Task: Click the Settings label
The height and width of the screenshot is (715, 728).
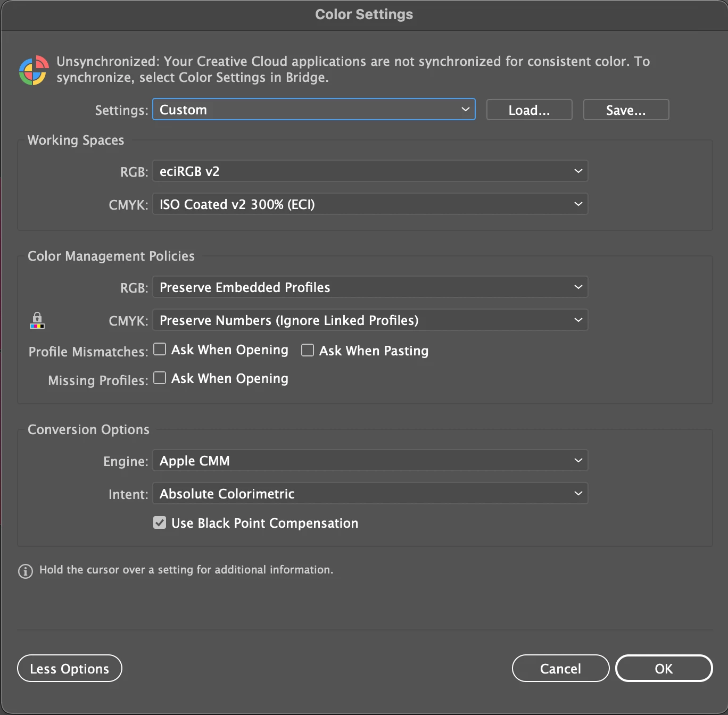Action: pos(121,110)
